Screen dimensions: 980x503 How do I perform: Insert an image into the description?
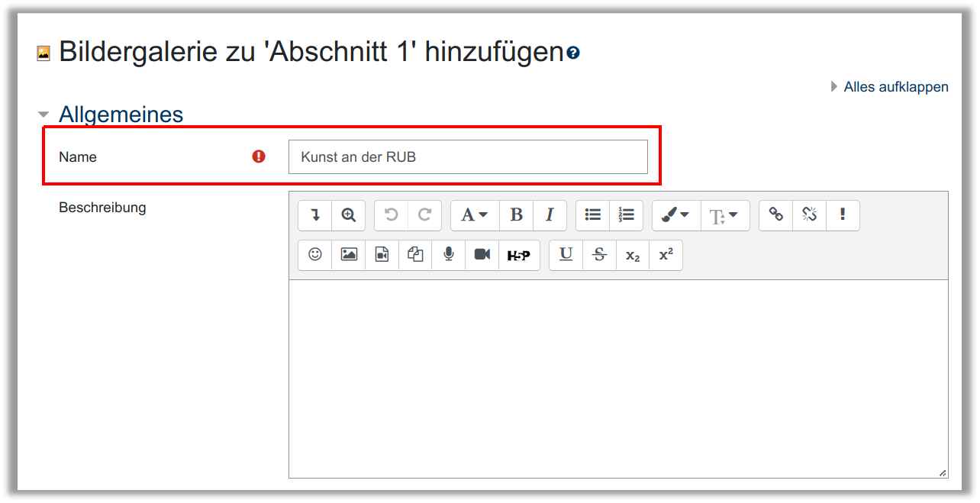click(x=349, y=255)
